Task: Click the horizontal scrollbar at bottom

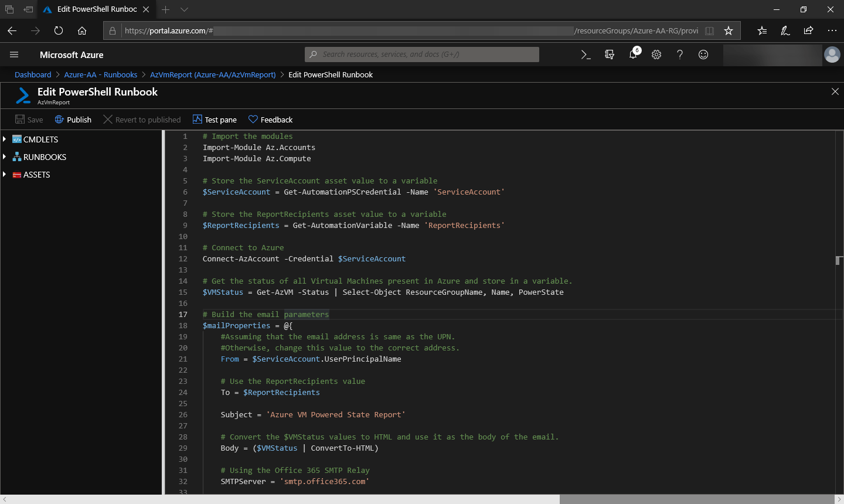Action: coord(696,499)
